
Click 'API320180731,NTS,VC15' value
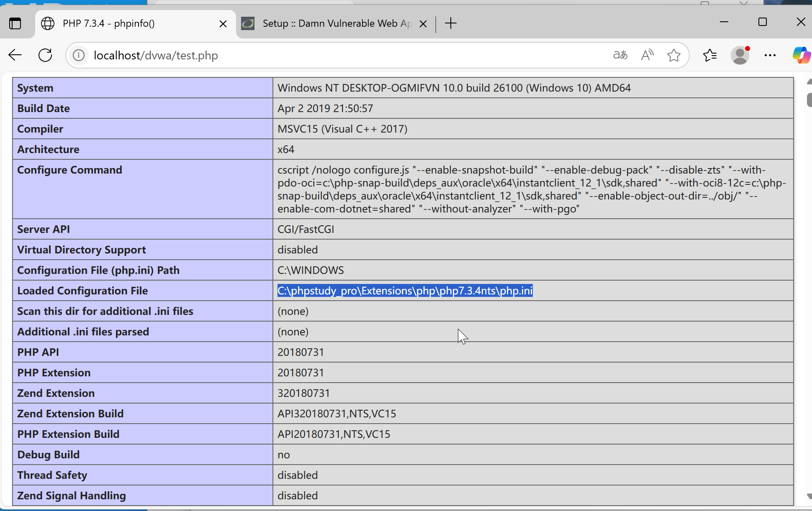337,414
